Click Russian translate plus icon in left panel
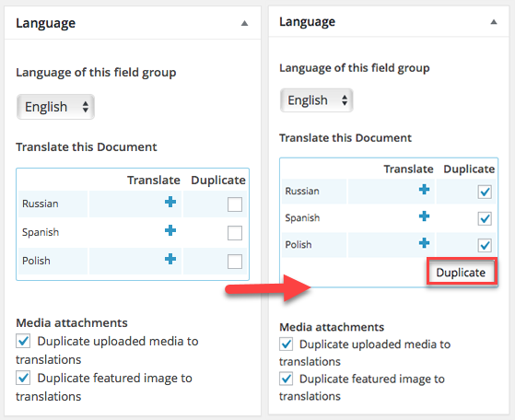 (170, 202)
